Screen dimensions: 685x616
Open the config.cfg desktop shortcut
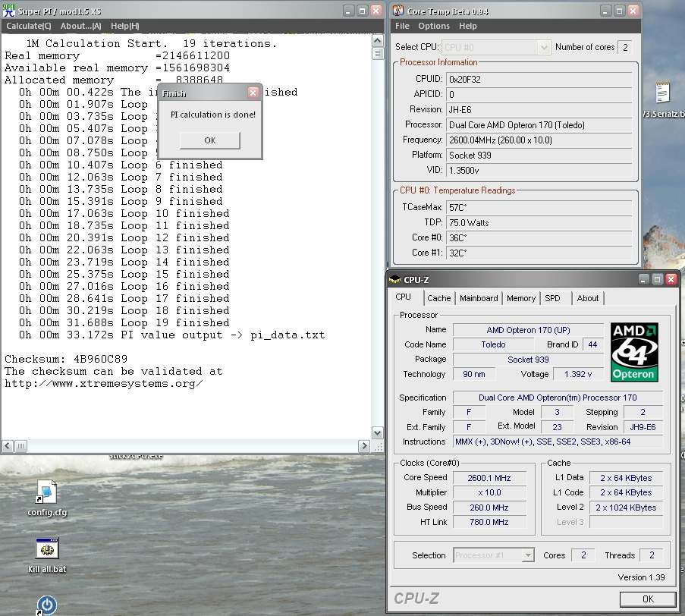click(x=47, y=498)
